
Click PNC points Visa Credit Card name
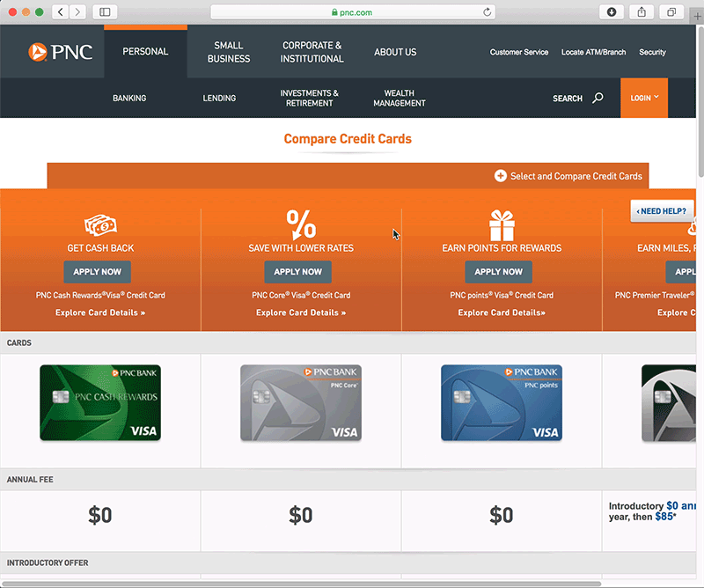point(502,295)
